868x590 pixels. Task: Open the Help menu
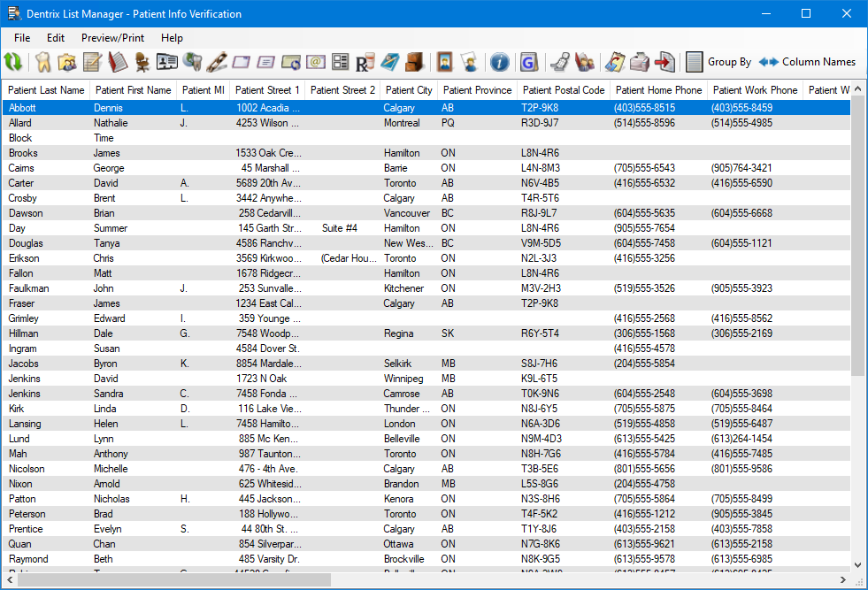172,38
